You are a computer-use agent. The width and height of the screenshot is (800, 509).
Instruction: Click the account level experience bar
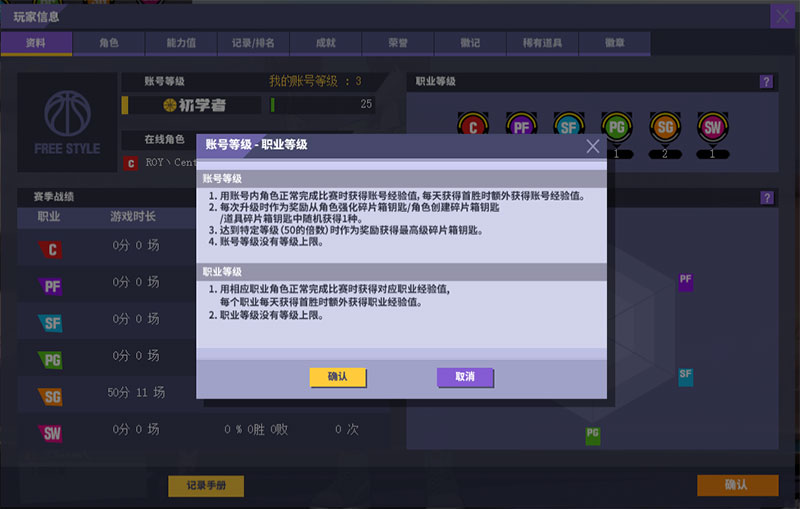[x=323, y=105]
